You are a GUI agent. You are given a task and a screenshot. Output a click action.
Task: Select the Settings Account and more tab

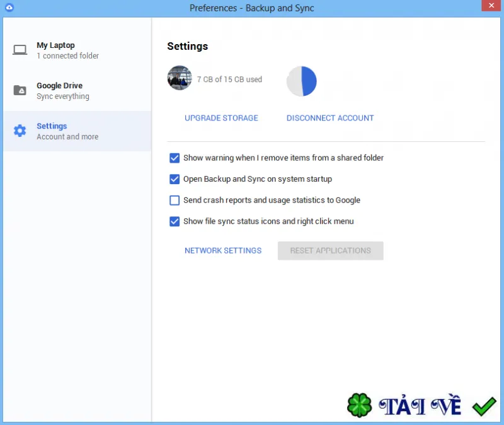tap(77, 131)
